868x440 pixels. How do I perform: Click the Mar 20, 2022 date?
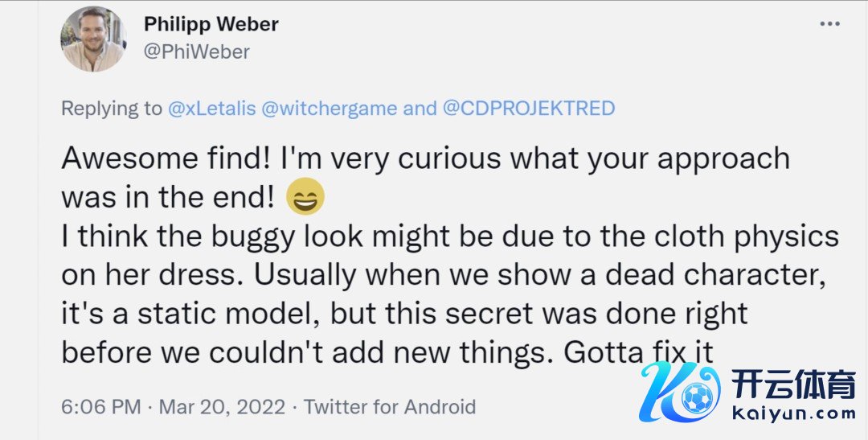[x=222, y=407]
